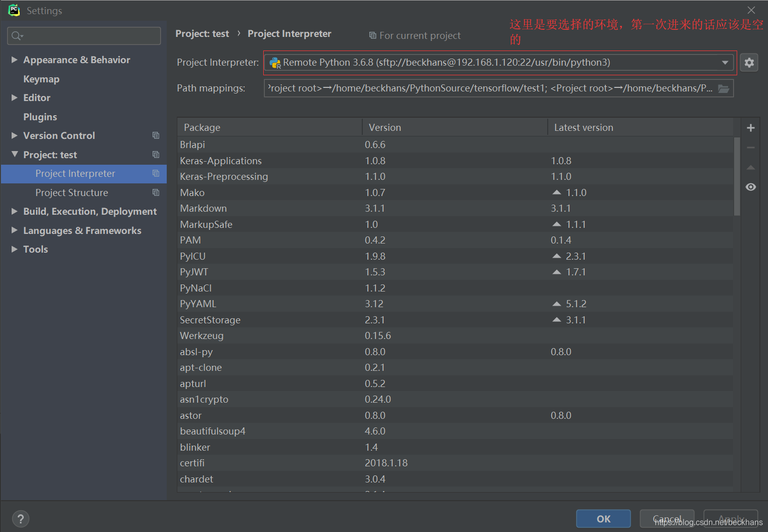Click the upgrade package arrow icon
This screenshot has width=768, height=532.
(751, 167)
